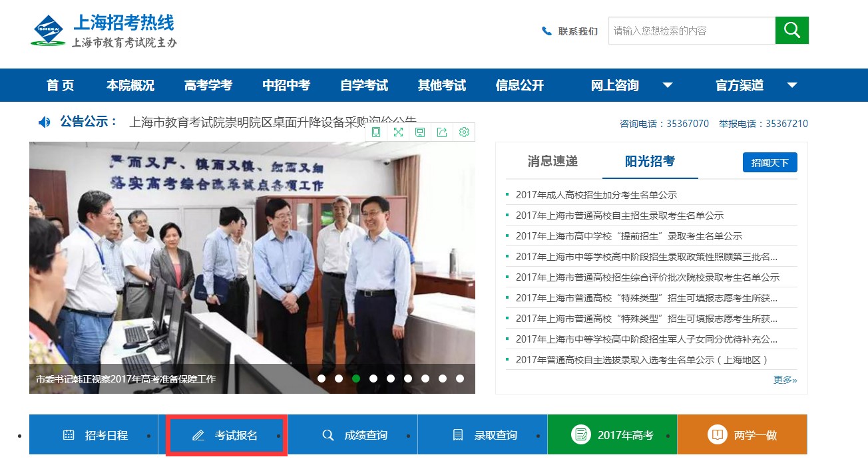The image size is (868, 463).
Task: Click the active green carousel dot
Action: tap(356, 379)
